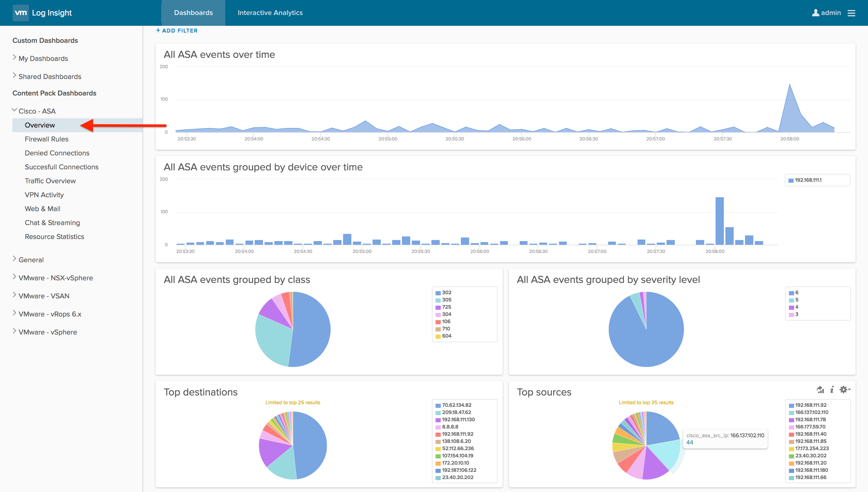Viewport: 868px width, 492px height.
Task: Switch to the Interactive Analytics tab
Action: click(270, 13)
